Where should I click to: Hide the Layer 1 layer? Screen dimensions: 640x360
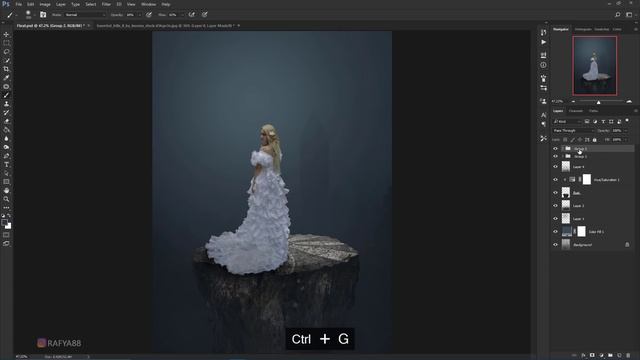click(x=555, y=219)
